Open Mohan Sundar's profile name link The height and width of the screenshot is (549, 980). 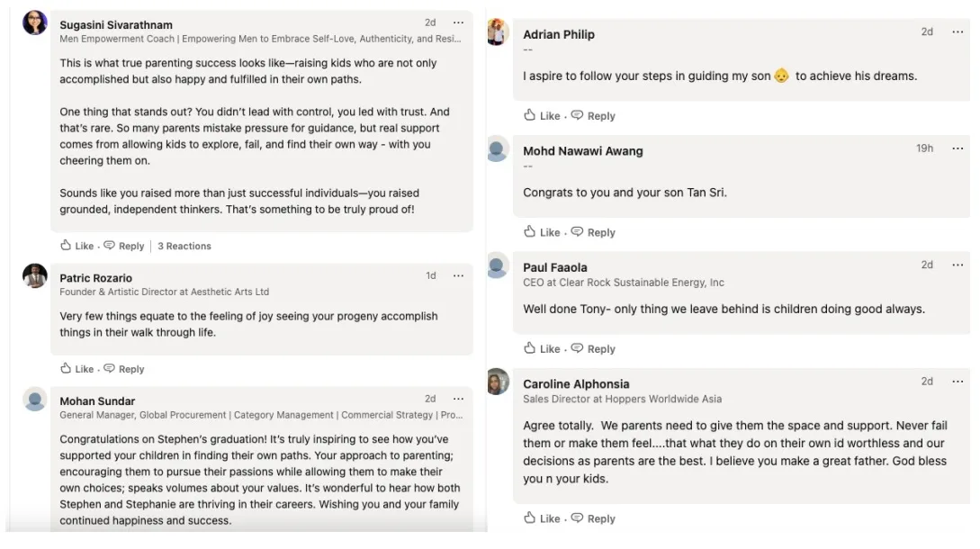[x=97, y=401]
